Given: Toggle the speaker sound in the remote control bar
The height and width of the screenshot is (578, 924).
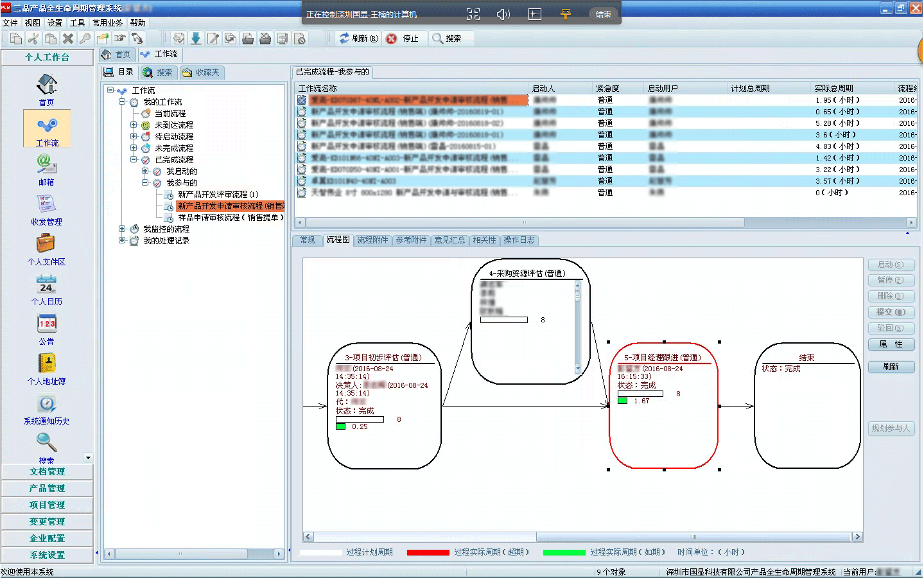Looking at the screenshot, I should point(503,14).
